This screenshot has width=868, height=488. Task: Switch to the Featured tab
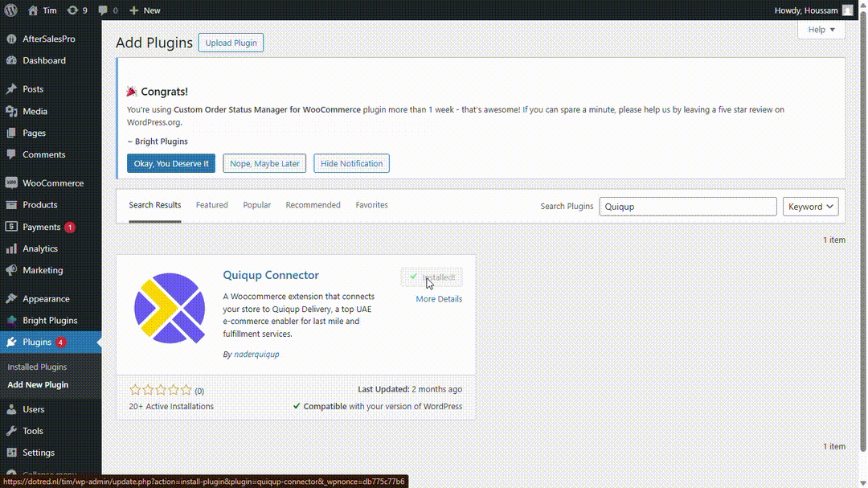[x=212, y=205]
